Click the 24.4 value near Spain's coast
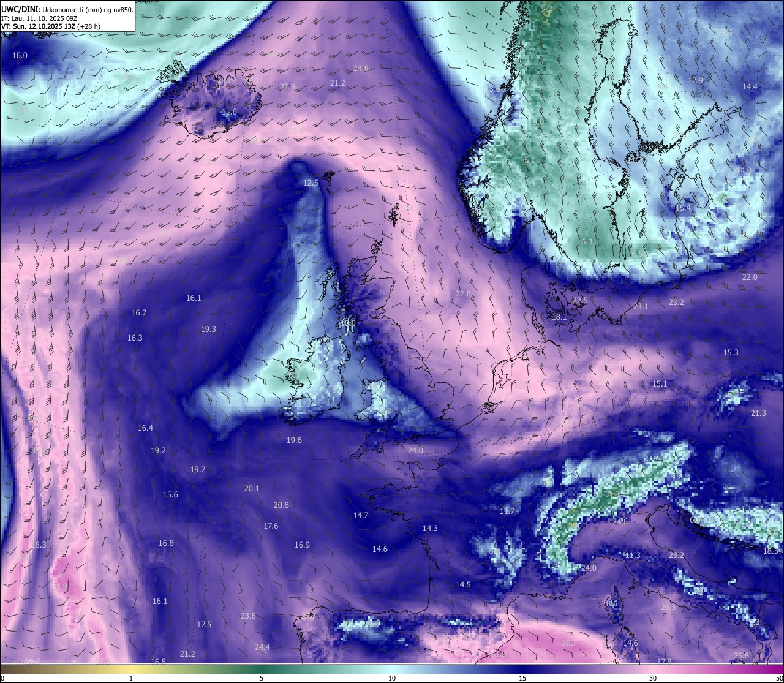This screenshot has width=784, height=683. (x=262, y=647)
